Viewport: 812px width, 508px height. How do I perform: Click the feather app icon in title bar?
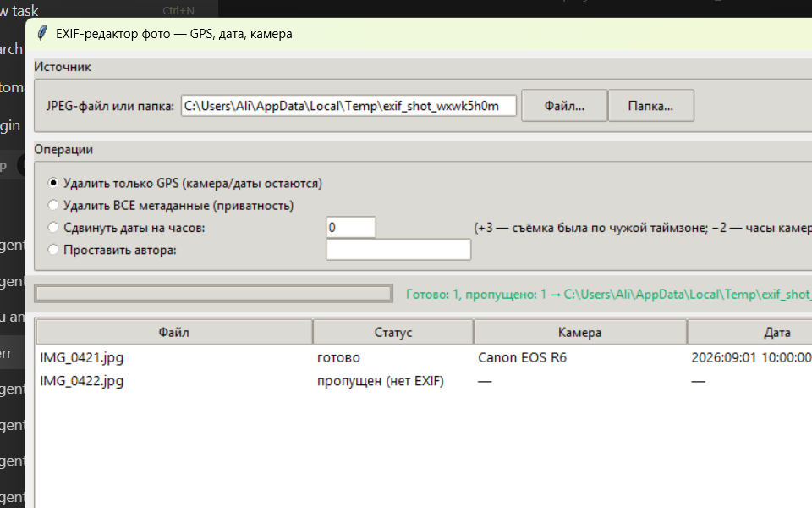tap(42, 33)
